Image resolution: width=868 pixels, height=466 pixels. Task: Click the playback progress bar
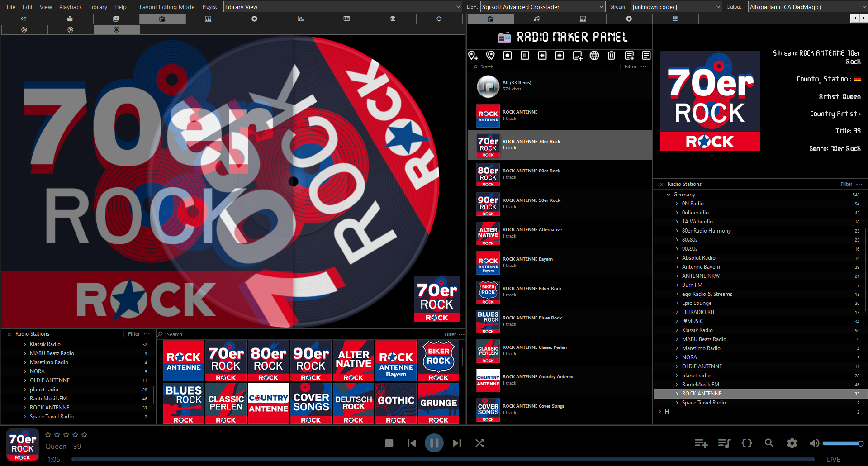(x=443, y=459)
